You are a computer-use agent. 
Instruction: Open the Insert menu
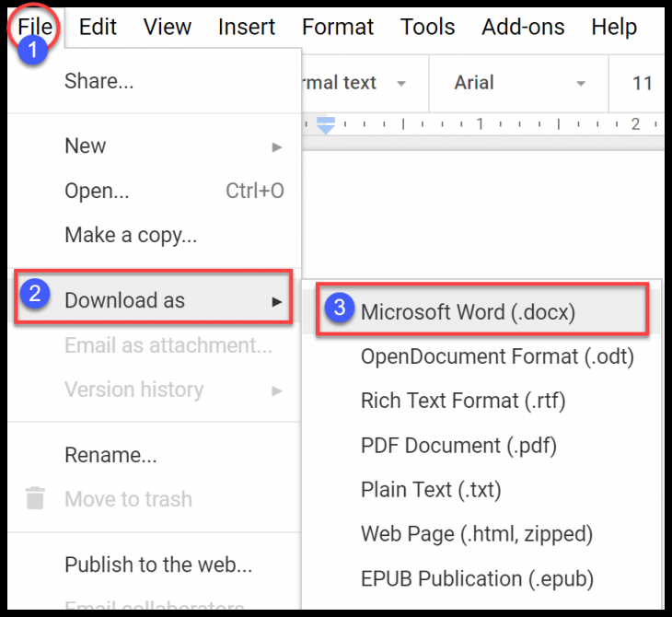pyautogui.click(x=247, y=27)
